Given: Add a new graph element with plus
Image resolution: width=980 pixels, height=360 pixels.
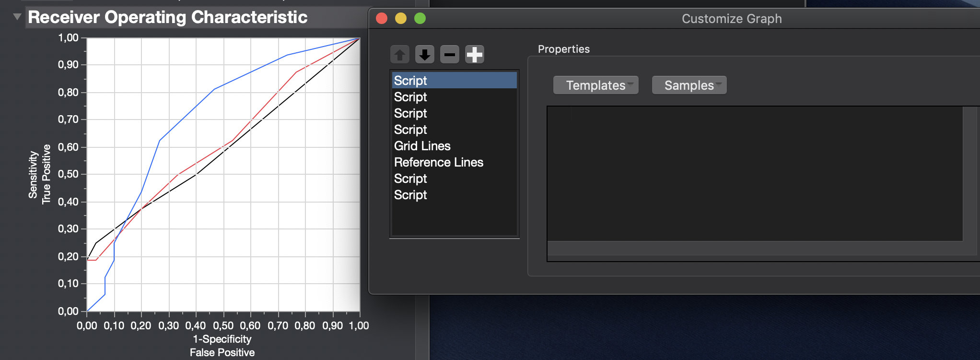Looking at the screenshot, I should pos(475,55).
